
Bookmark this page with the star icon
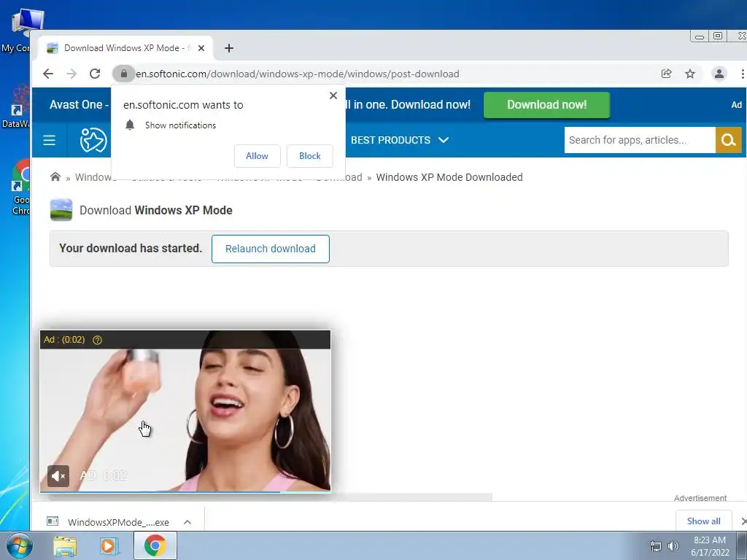point(690,74)
